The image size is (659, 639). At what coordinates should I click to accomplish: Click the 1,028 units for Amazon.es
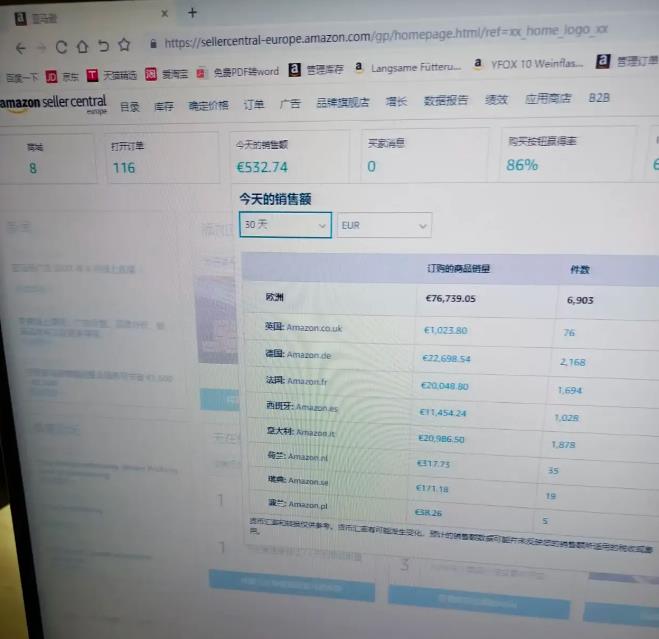click(567, 418)
